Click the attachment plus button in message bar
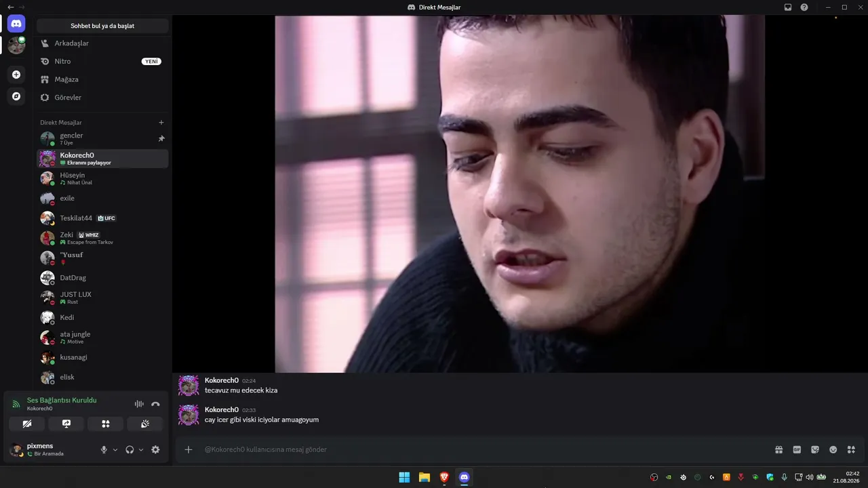Image resolution: width=868 pixels, height=488 pixels. click(x=189, y=449)
